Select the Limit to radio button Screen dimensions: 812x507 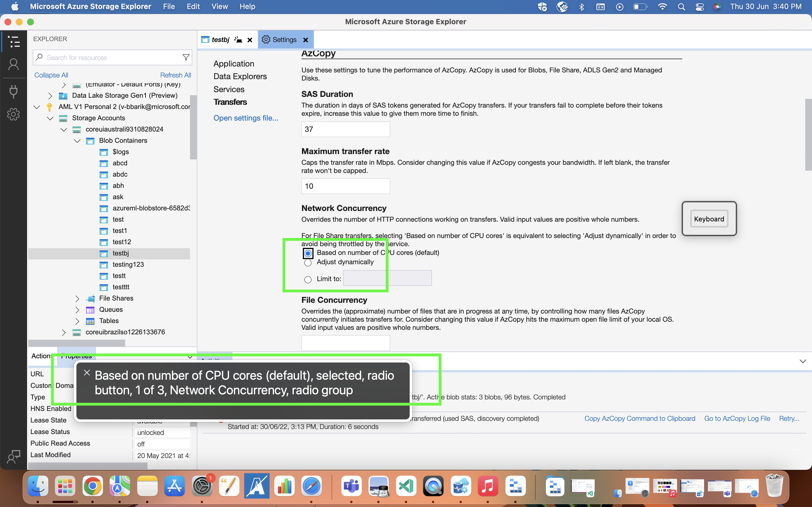308,279
